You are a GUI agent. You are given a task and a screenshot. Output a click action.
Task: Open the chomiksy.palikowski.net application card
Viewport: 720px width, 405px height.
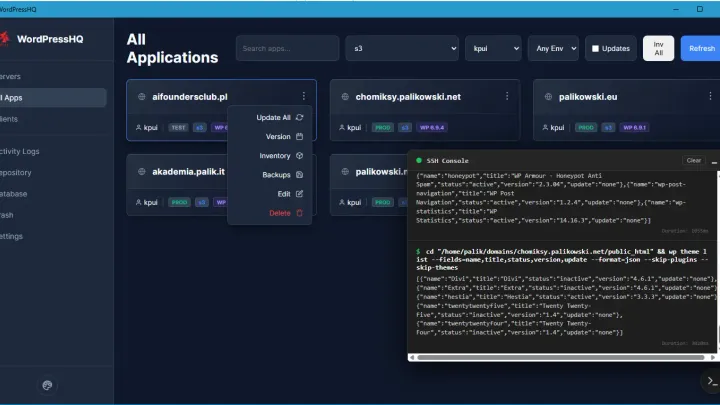coord(425,110)
